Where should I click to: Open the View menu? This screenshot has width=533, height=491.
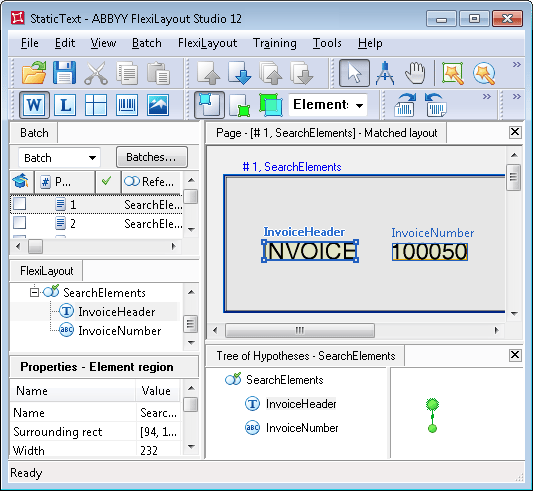pos(103,43)
